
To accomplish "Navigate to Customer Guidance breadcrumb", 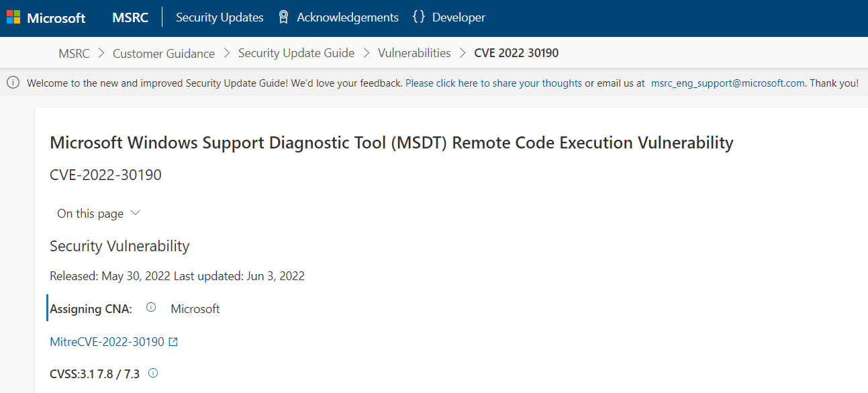I will 164,53.
